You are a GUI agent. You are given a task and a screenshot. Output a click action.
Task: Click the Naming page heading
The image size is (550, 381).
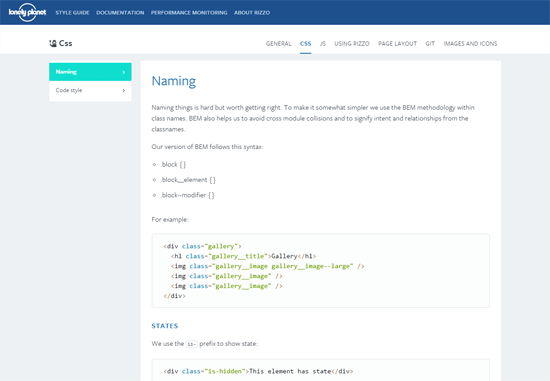tap(174, 81)
